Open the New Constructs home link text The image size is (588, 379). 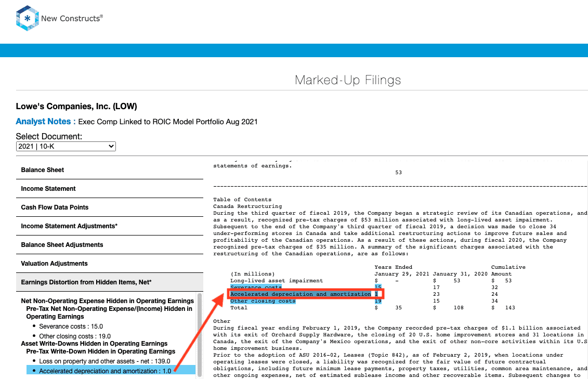[x=72, y=18]
